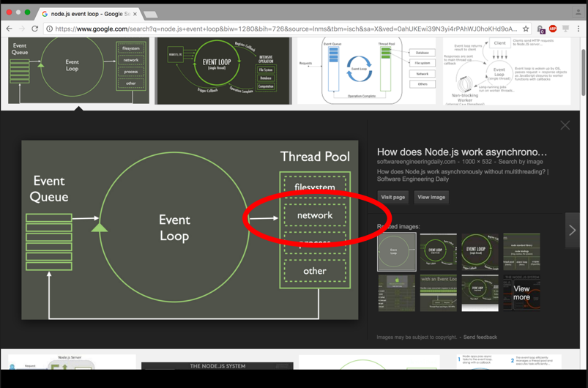Viewport: 588px width, 388px height.
Task: Select second related image EVENT LOOP dark thumbnail
Action: pos(439,252)
